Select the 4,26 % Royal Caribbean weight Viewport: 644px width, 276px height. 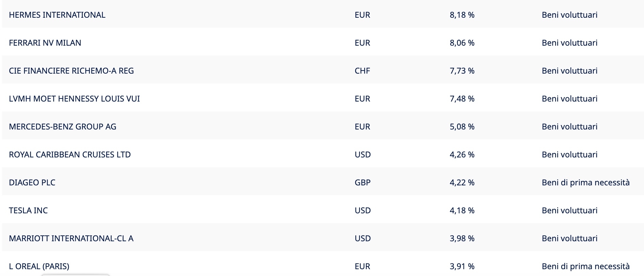pyautogui.click(x=462, y=155)
